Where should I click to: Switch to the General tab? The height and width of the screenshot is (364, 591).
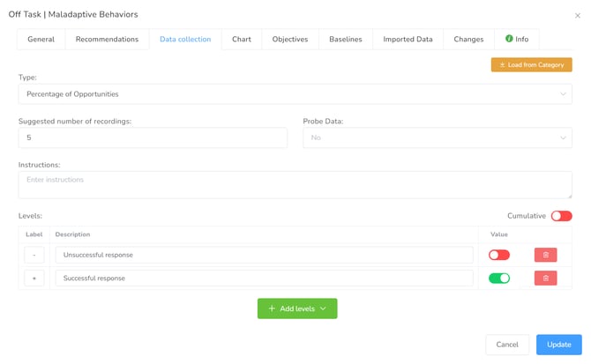[x=41, y=39]
